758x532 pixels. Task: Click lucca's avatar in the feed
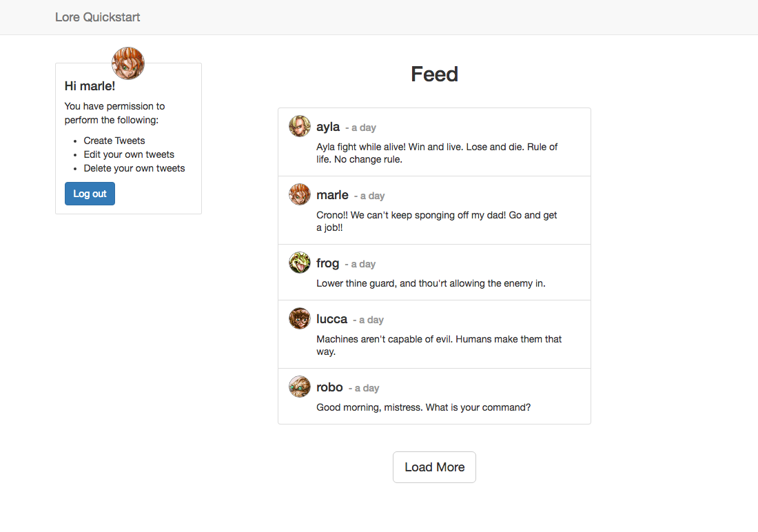(x=300, y=318)
